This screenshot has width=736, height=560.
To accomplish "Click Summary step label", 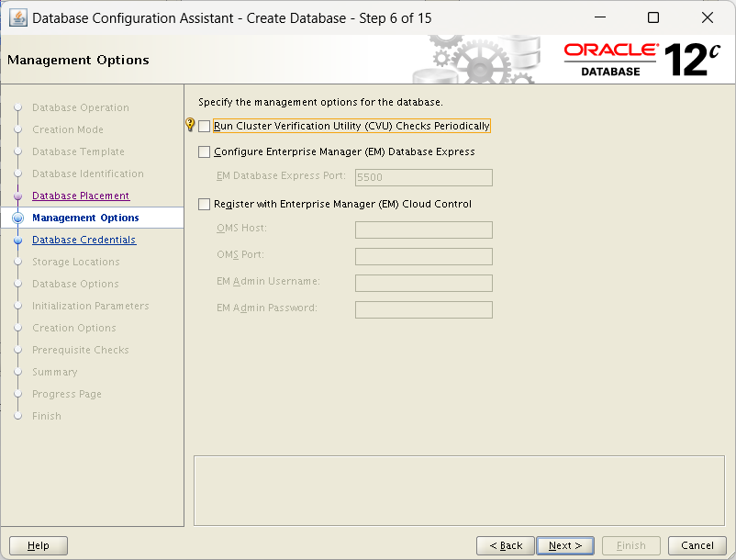I will coord(54,372).
